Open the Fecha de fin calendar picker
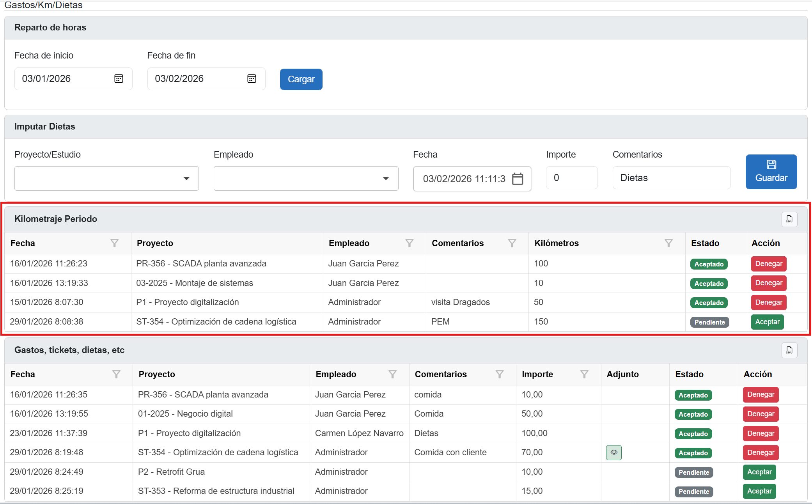This screenshot has height=504, width=812. 252,79
